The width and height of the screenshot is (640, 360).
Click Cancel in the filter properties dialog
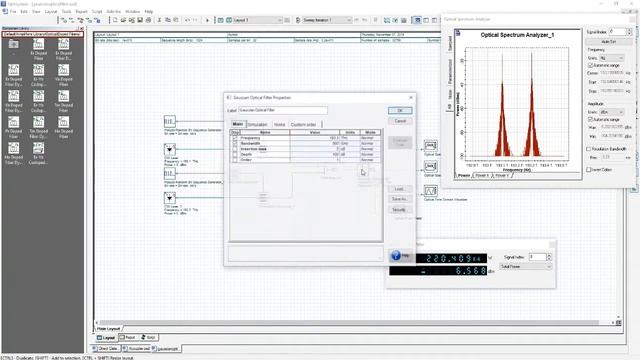tap(400, 121)
